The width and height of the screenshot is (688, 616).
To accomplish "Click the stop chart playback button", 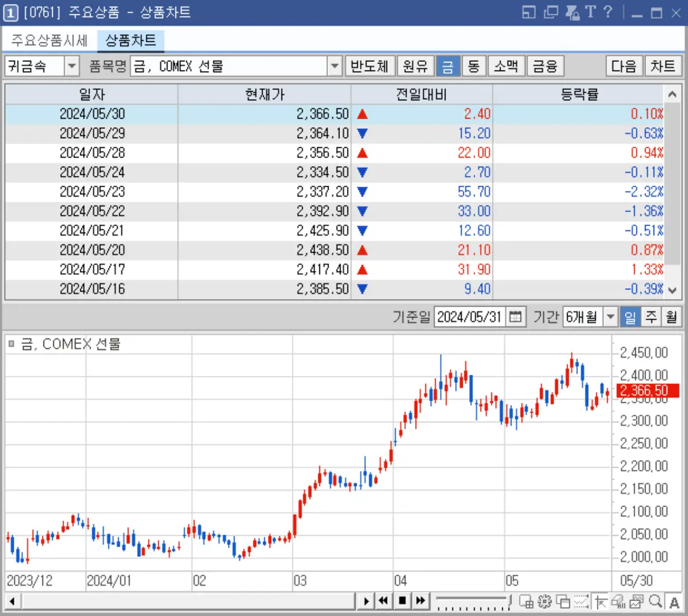I will tap(402, 601).
